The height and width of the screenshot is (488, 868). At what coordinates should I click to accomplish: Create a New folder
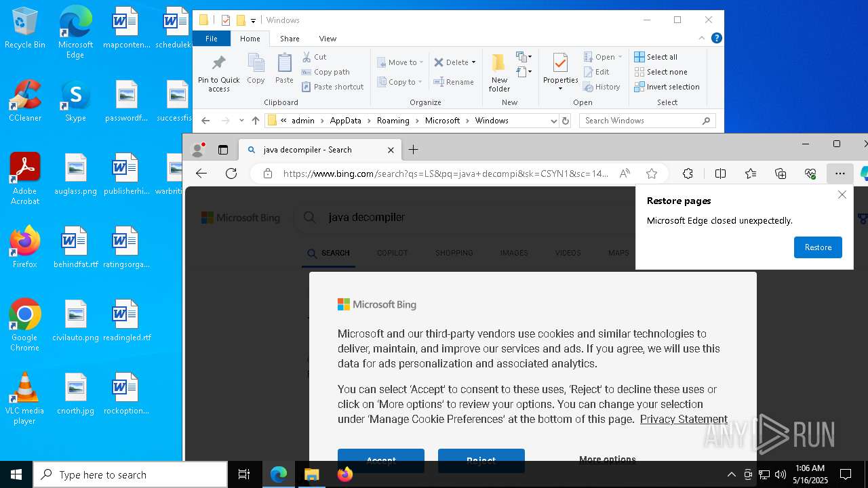tap(499, 73)
